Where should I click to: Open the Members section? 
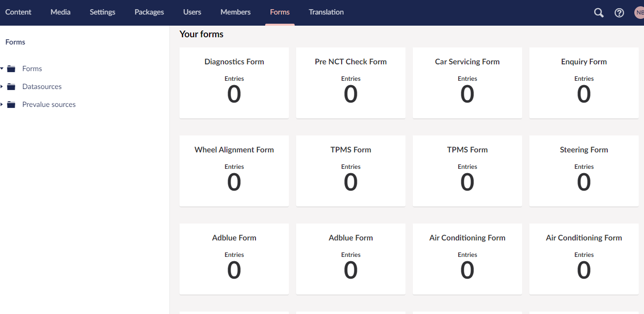coord(235,12)
